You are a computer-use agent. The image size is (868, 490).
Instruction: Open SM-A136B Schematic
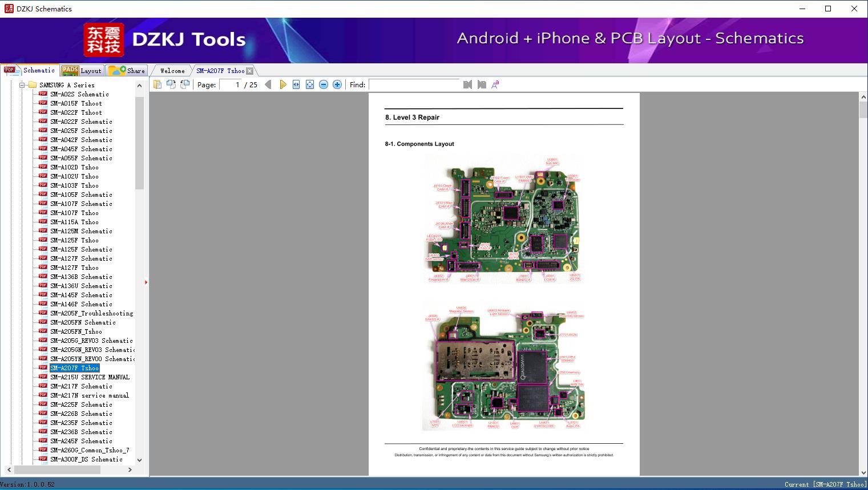tap(81, 277)
